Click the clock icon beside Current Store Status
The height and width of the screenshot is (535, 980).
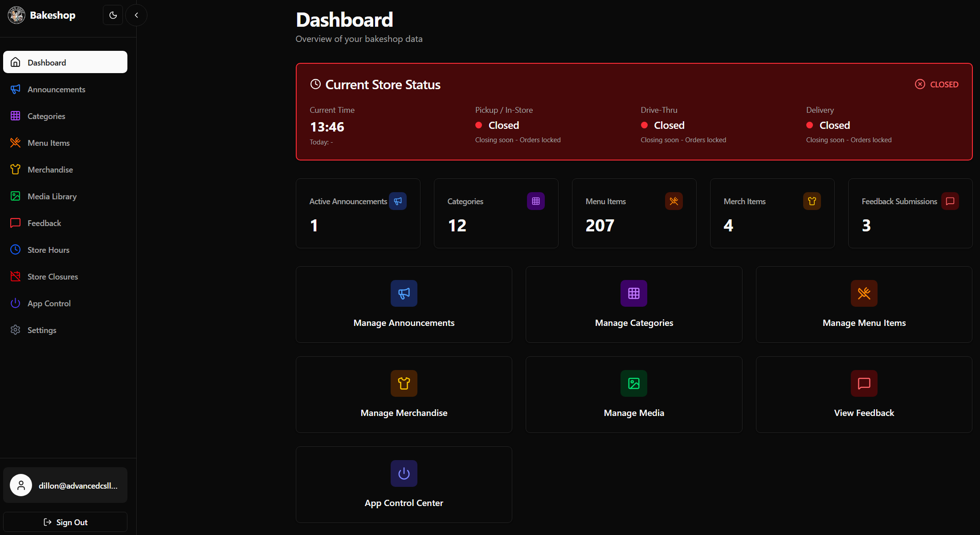[315, 84]
